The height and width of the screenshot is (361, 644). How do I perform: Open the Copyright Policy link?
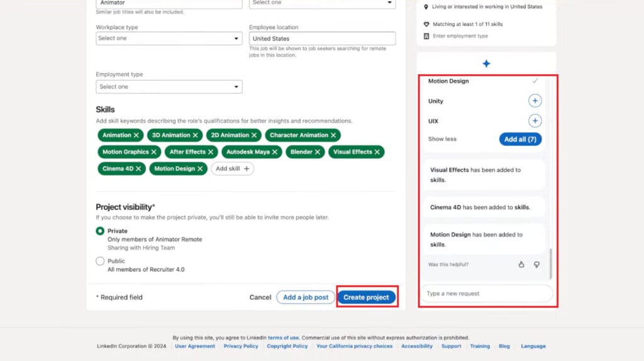pyautogui.click(x=287, y=346)
